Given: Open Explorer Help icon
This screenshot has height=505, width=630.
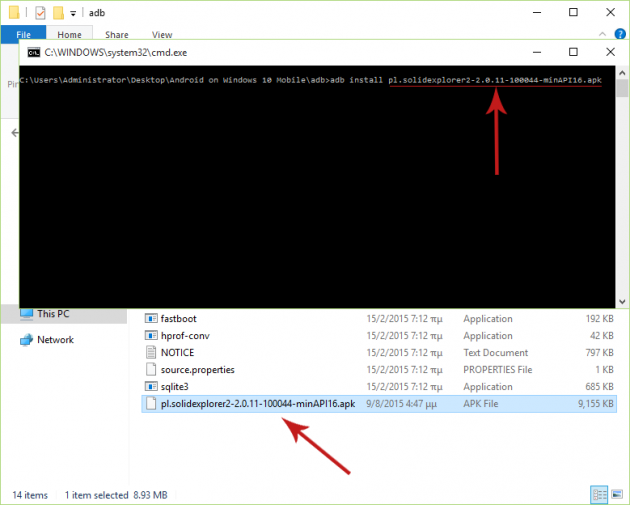Looking at the screenshot, I should coord(620,34).
